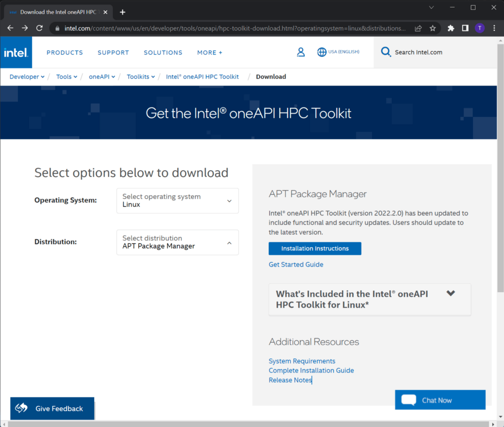
Task: Click the Intel logo
Action: tap(16, 52)
